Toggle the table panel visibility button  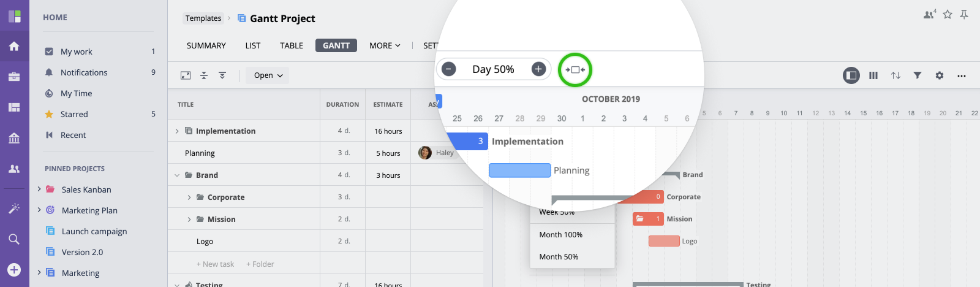click(851, 75)
